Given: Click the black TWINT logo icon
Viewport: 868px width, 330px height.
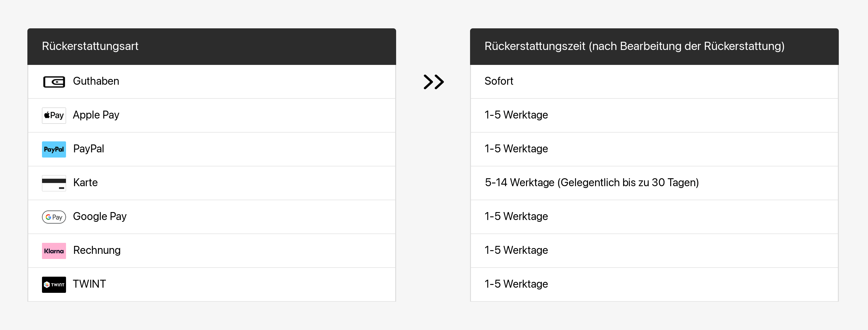Looking at the screenshot, I should 54,285.
